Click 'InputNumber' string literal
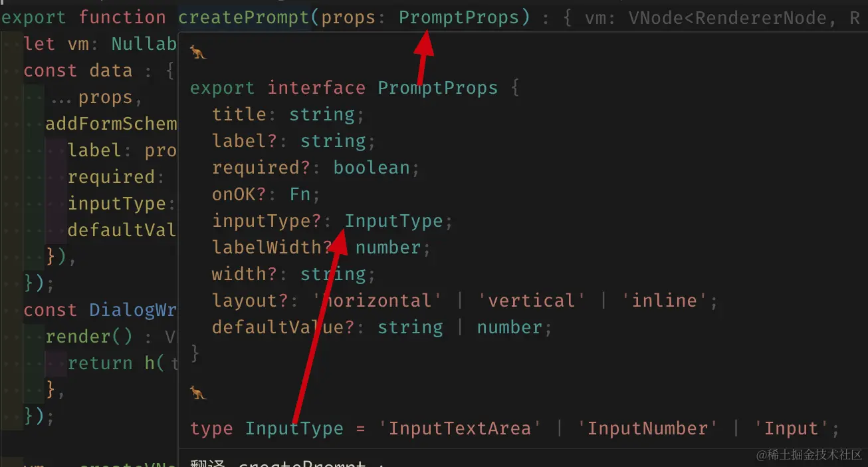Image resolution: width=868 pixels, height=467 pixels. click(645, 428)
